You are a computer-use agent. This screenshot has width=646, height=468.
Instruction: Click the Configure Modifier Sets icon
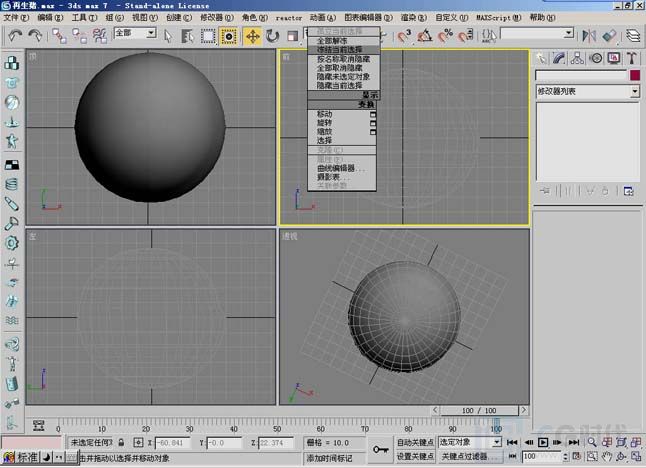(x=628, y=191)
